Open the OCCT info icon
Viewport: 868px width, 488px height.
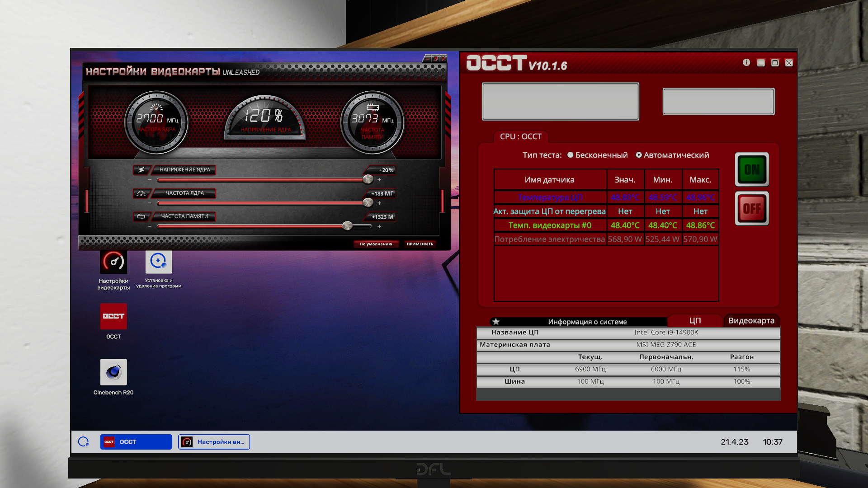tap(746, 62)
